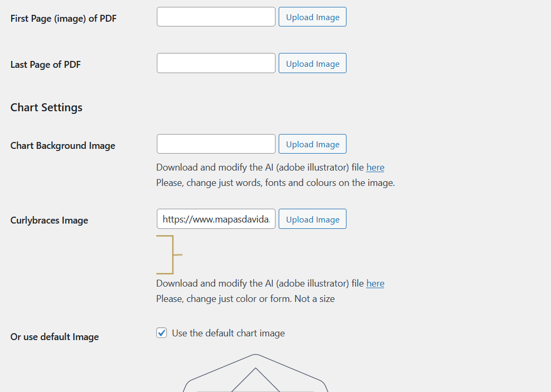Image resolution: width=551 pixels, height=392 pixels.
Task: Click Upload Image for Last Page of PDF
Action: click(x=312, y=63)
